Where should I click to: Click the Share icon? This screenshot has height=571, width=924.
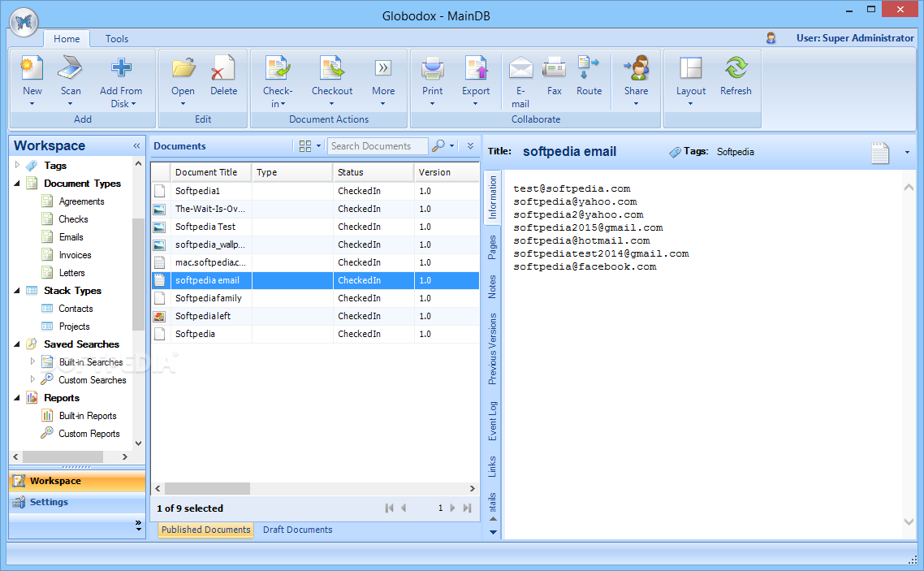point(637,68)
